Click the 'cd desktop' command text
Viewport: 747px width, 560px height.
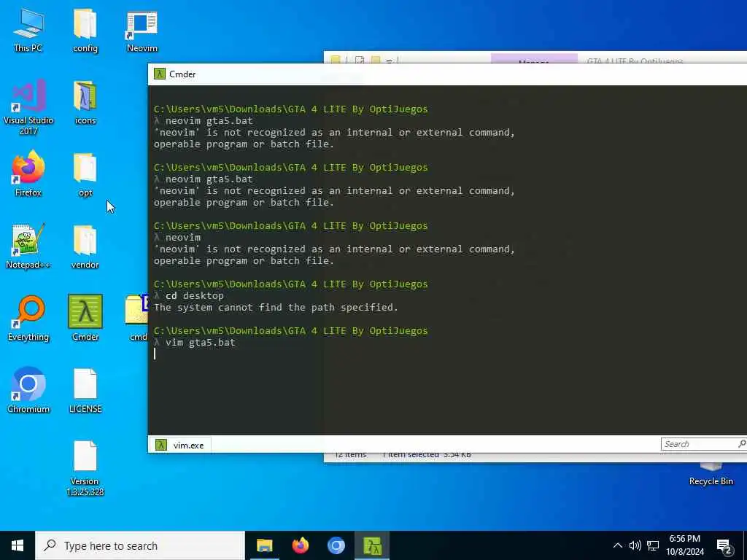(x=194, y=296)
